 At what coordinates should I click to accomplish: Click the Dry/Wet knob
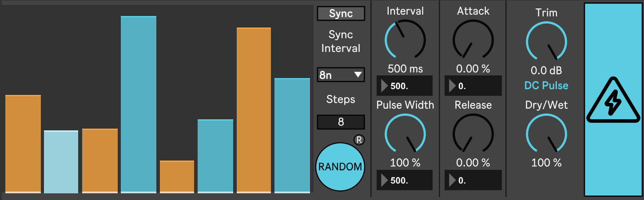(x=546, y=134)
